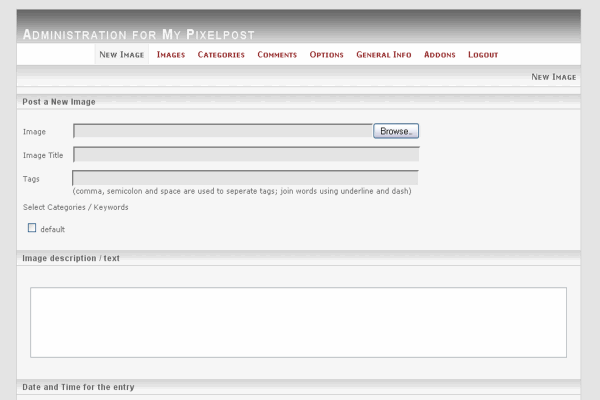Click the 'default' checkbox label text
The width and height of the screenshot is (600, 400).
click(x=53, y=229)
